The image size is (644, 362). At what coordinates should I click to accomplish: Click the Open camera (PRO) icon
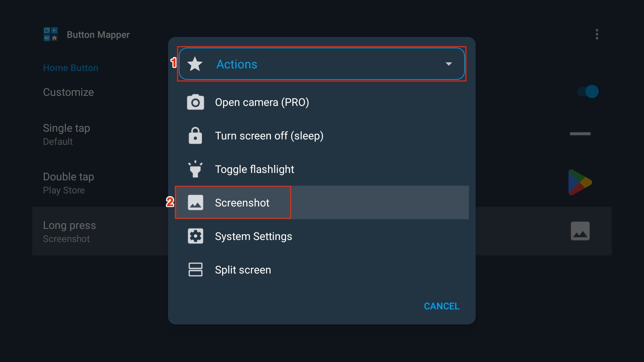[x=195, y=102]
